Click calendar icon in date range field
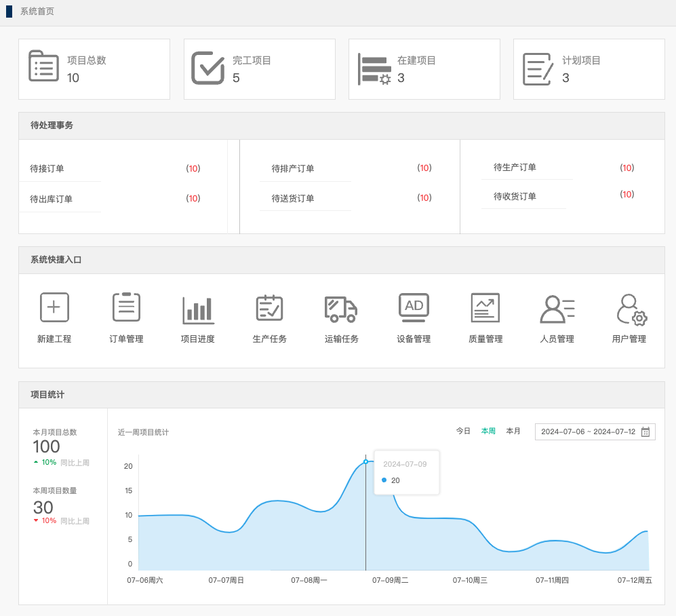This screenshot has height=616, width=676. tap(645, 432)
